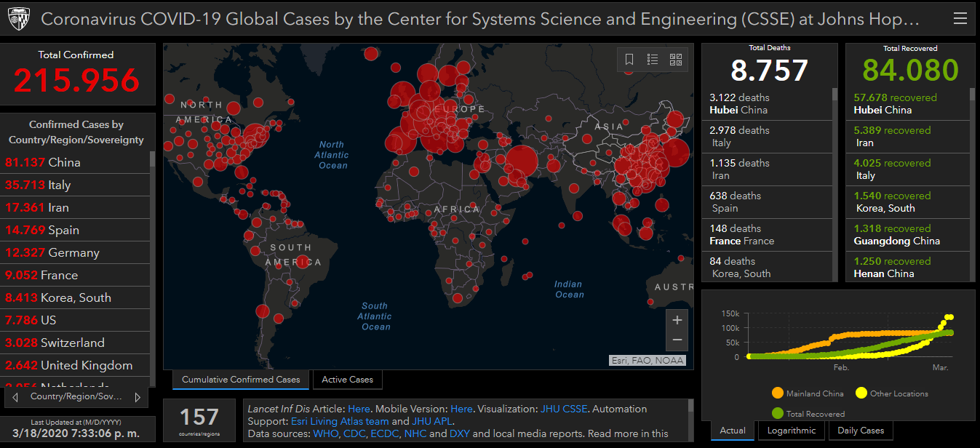Click the Esri, FAO, NOAA attribution
This screenshot has height=448, width=980.
[647, 360]
